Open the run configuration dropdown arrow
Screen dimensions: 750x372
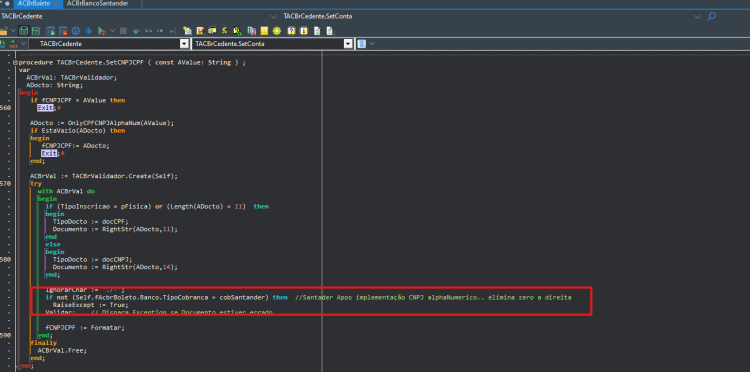(x=112, y=31)
